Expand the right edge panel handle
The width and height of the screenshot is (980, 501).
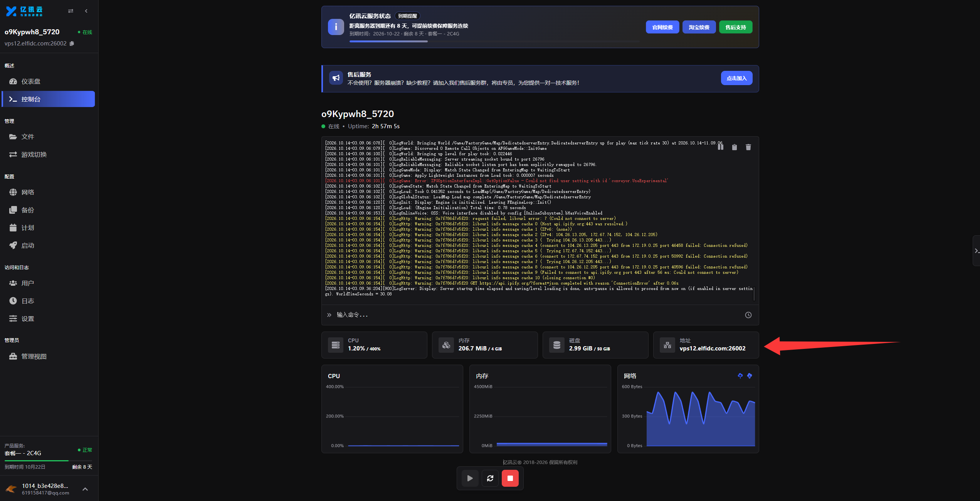(x=977, y=251)
